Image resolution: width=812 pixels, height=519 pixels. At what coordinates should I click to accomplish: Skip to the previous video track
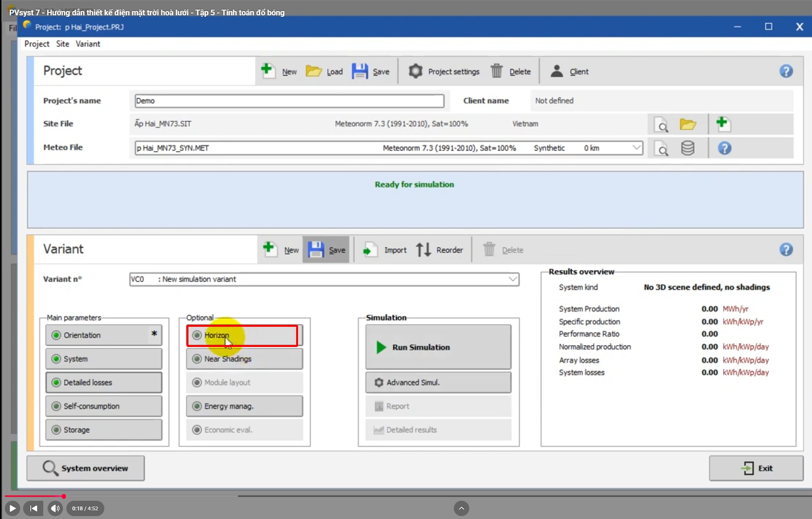[34, 508]
